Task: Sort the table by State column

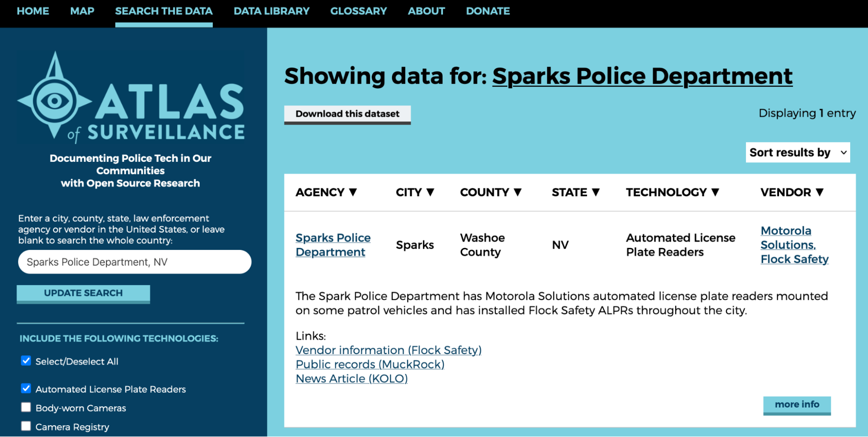Action: (x=576, y=192)
